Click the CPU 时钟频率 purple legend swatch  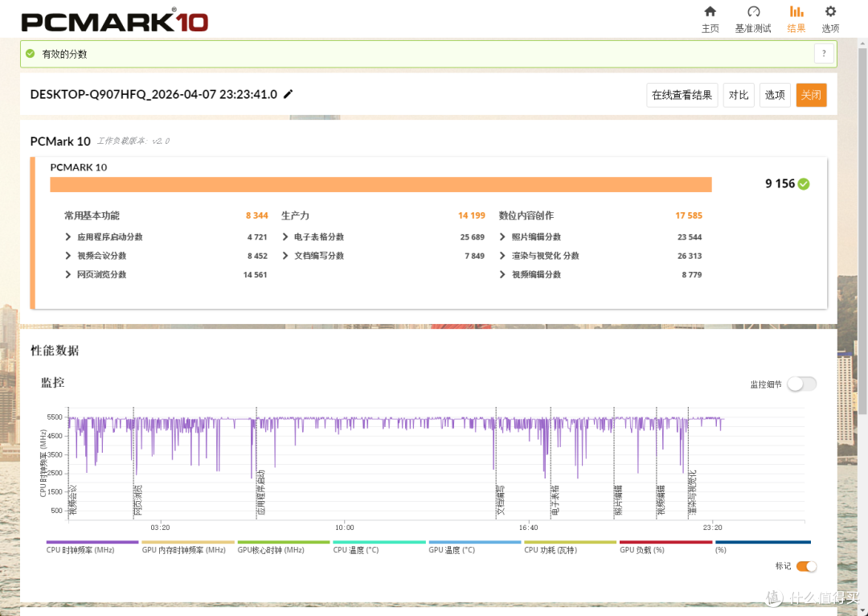pos(92,542)
